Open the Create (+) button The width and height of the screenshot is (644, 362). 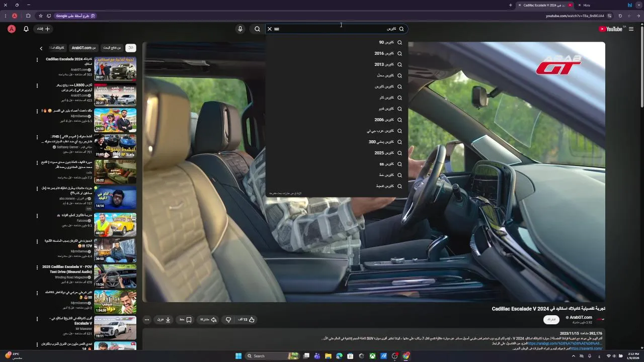tap(44, 29)
